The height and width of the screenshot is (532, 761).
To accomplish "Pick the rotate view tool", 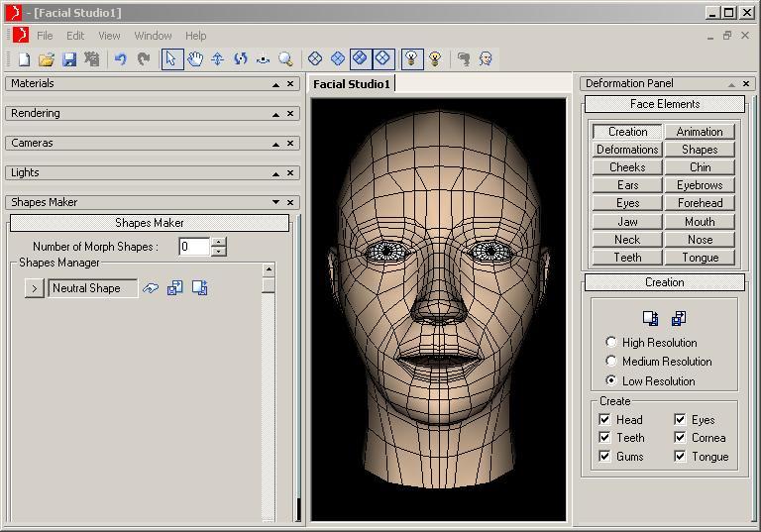I will tap(241, 59).
